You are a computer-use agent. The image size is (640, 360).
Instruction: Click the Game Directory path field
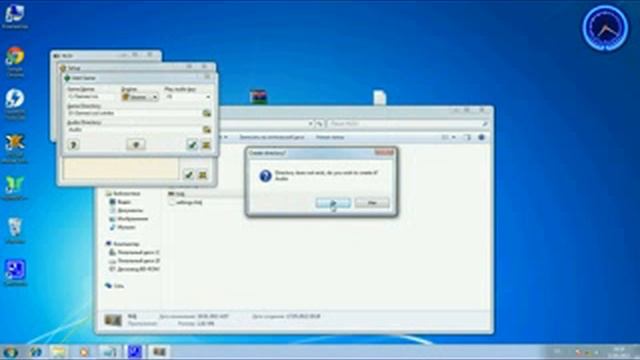(134, 113)
